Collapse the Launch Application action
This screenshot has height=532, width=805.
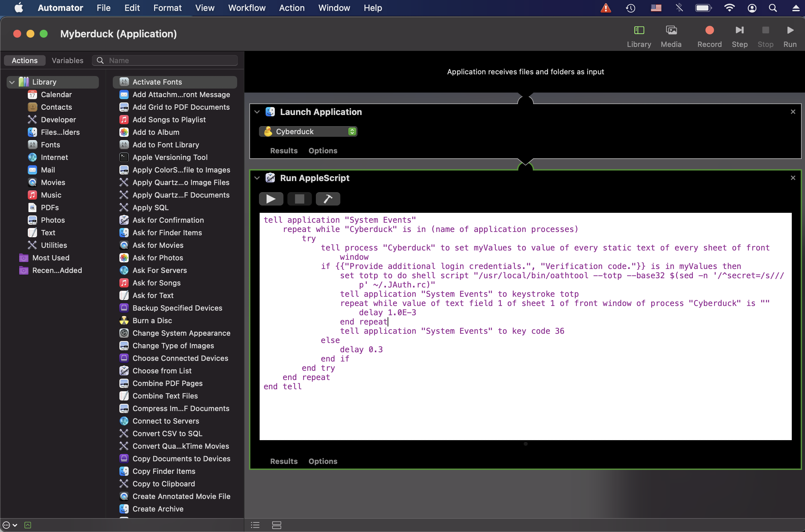257,112
